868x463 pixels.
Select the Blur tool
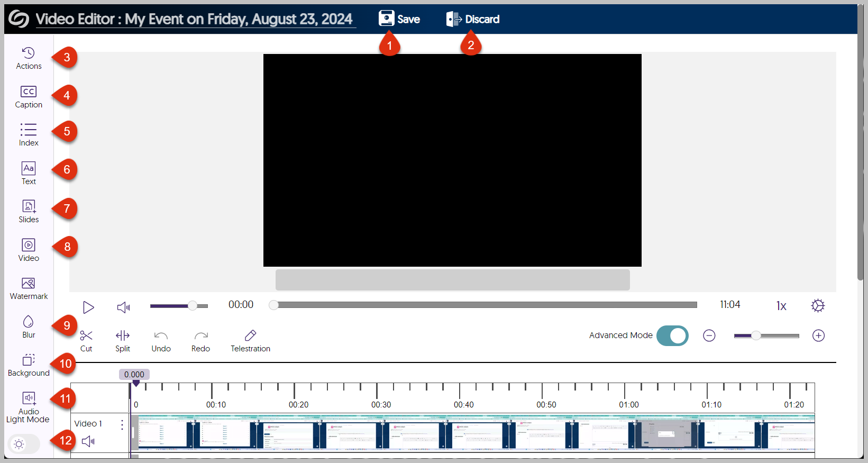coord(29,327)
